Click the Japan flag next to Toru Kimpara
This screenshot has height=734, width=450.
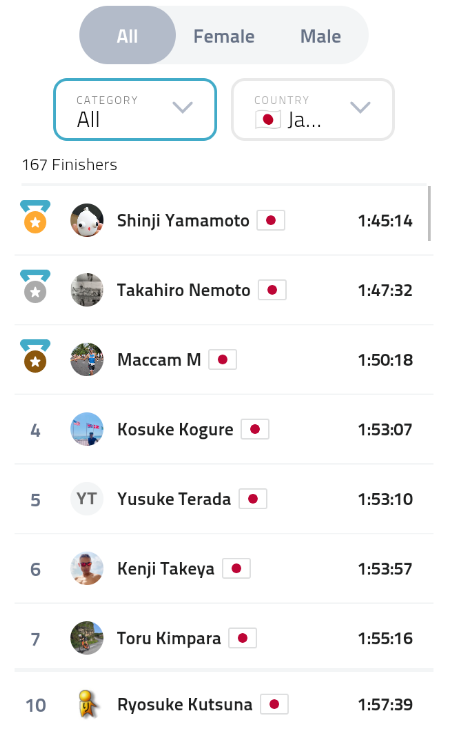click(243, 638)
